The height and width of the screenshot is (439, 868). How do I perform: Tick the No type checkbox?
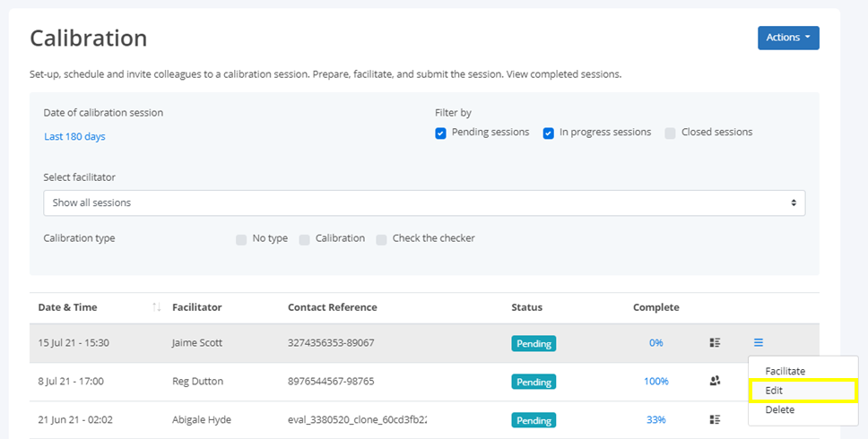pos(241,239)
